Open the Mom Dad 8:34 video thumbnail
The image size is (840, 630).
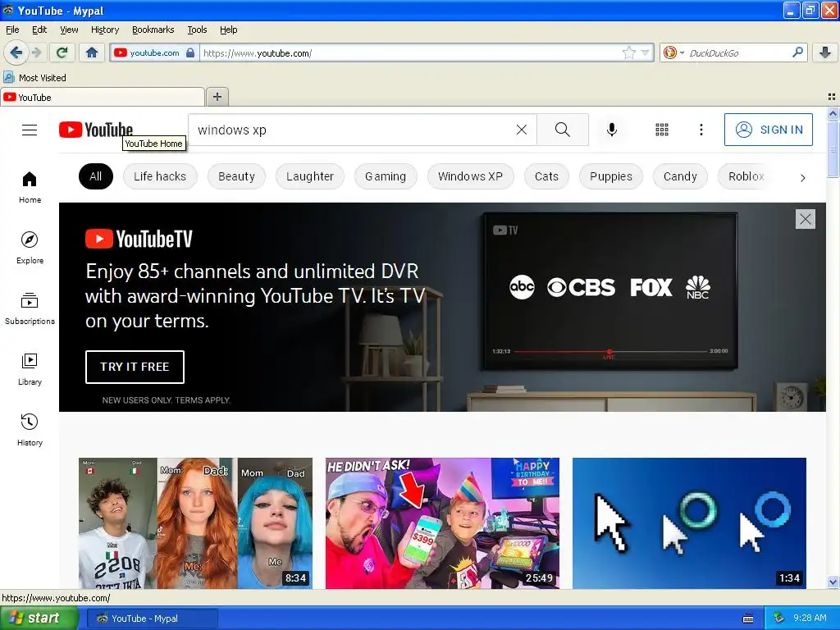(195, 523)
